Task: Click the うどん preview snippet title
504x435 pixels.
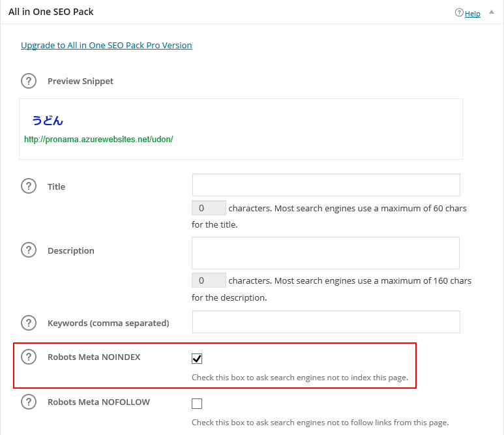Action: [48, 121]
